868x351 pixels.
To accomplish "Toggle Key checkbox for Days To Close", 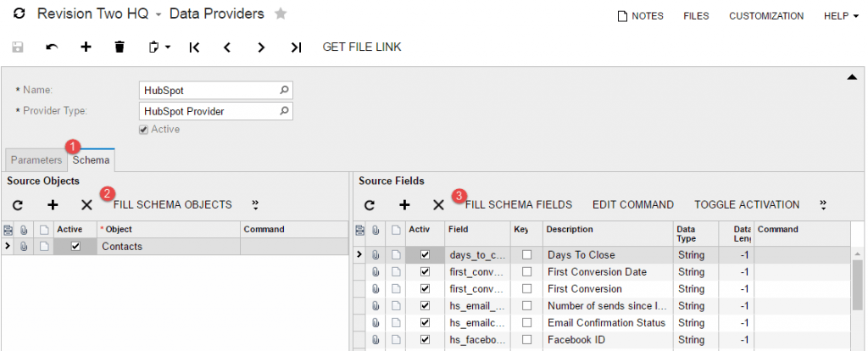I will coord(527,255).
